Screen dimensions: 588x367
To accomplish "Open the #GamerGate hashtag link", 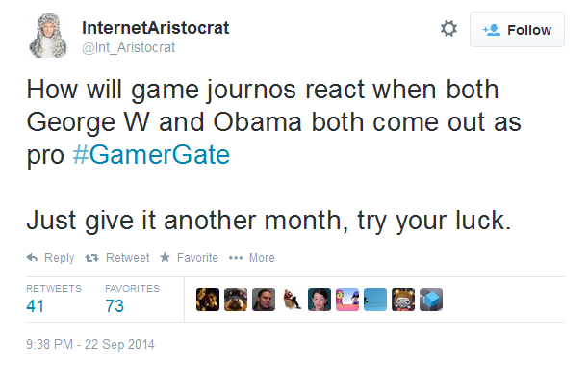I will (151, 155).
